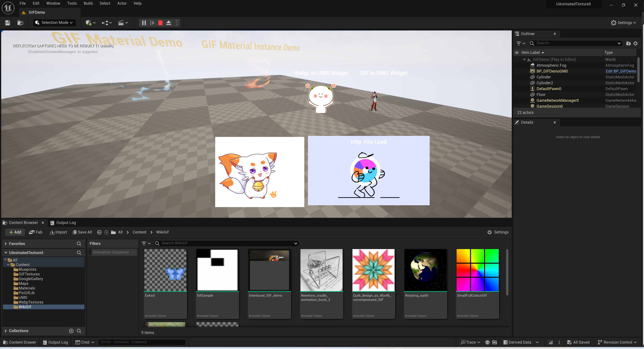Toggle the Outliner visibility eye column
Image resolution: width=644 pixels, height=349 pixels.
click(517, 52)
